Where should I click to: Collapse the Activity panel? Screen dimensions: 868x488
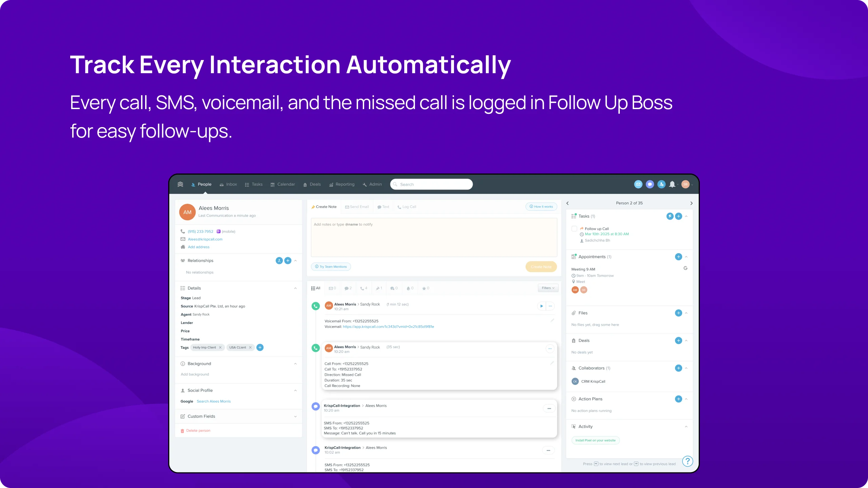click(686, 427)
